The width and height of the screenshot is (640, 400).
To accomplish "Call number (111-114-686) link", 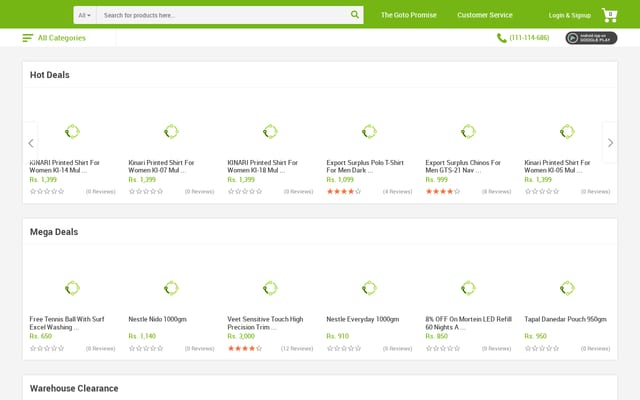I will pos(529,38).
